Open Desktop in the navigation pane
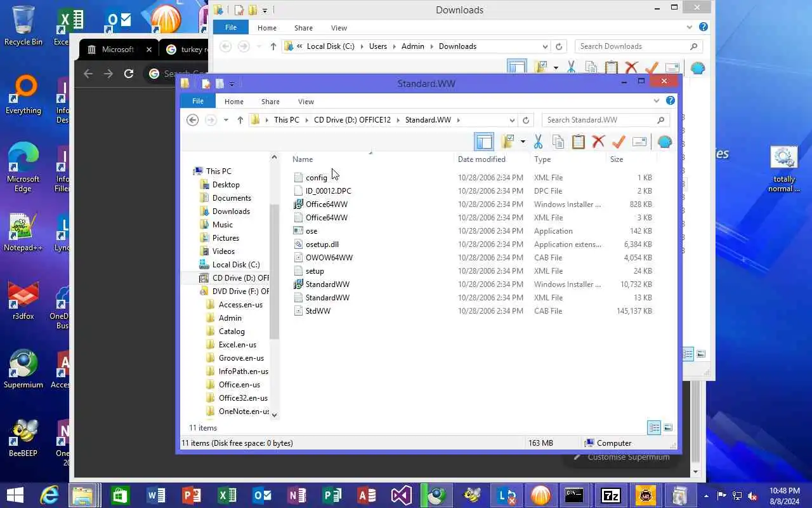812x508 pixels. click(226, 185)
